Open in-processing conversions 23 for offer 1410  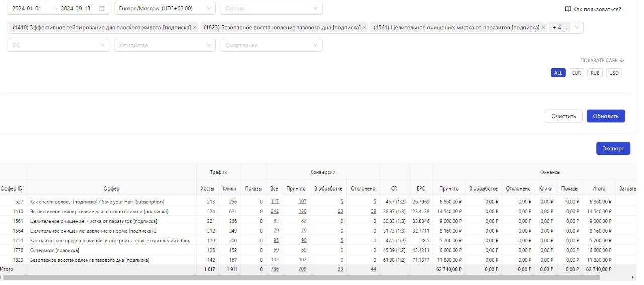pos(341,211)
